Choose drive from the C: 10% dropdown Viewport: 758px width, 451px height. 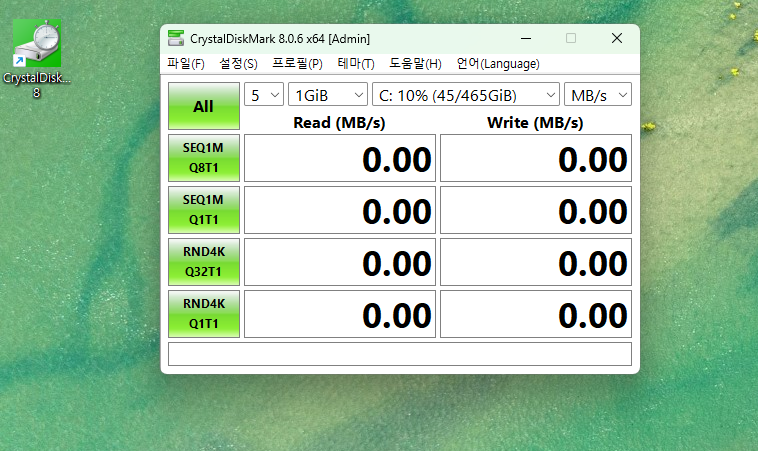tap(465, 95)
